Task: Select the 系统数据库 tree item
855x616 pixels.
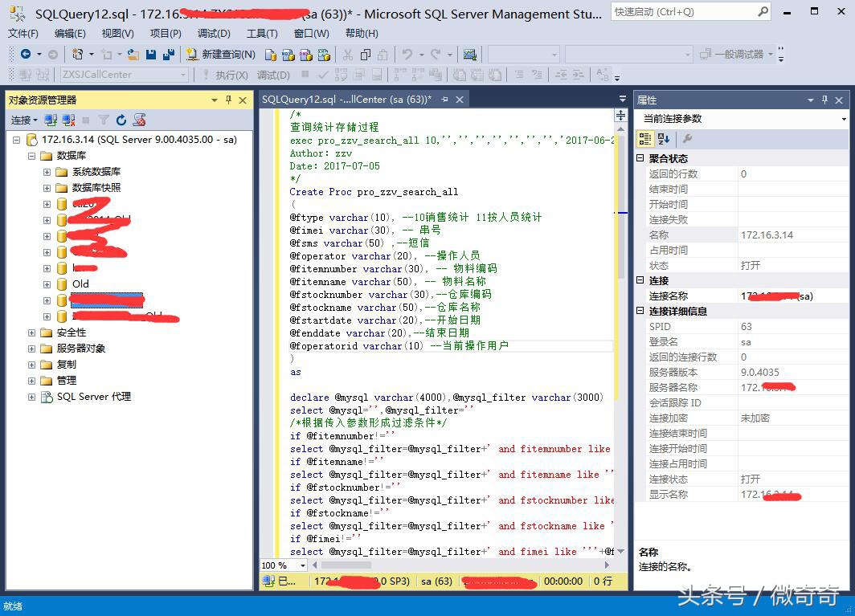Action: pos(96,172)
